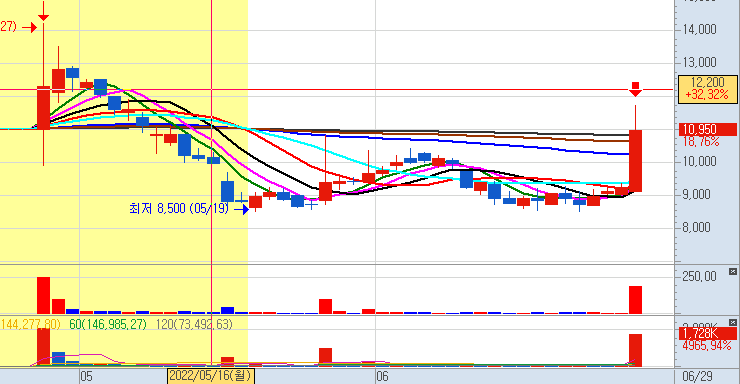This screenshot has height=384, width=740.
Task: Click the 120(73,492,63) moving average legend
Action: 194,325
